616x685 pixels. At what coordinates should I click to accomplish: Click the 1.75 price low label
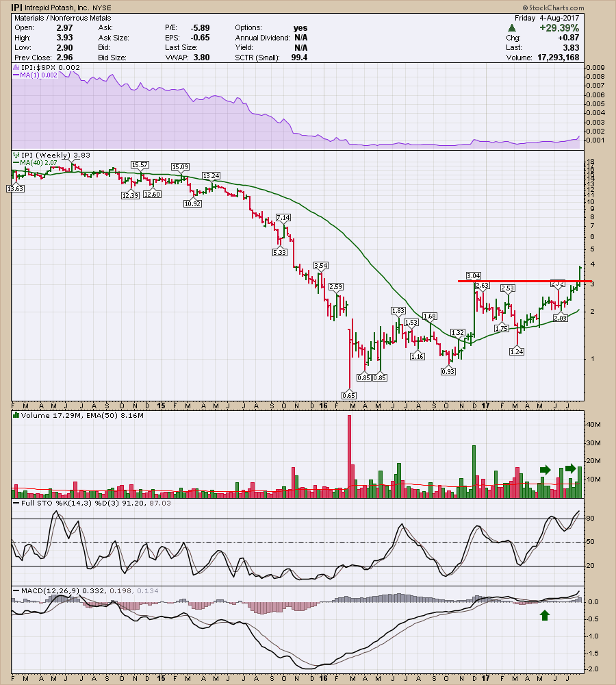[x=502, y=328]
